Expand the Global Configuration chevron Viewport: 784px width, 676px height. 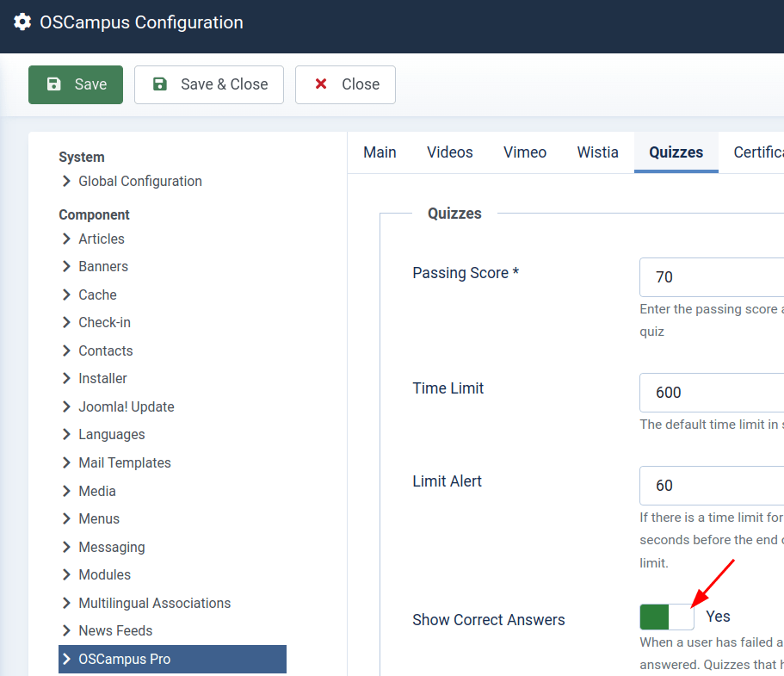(66, 181)
